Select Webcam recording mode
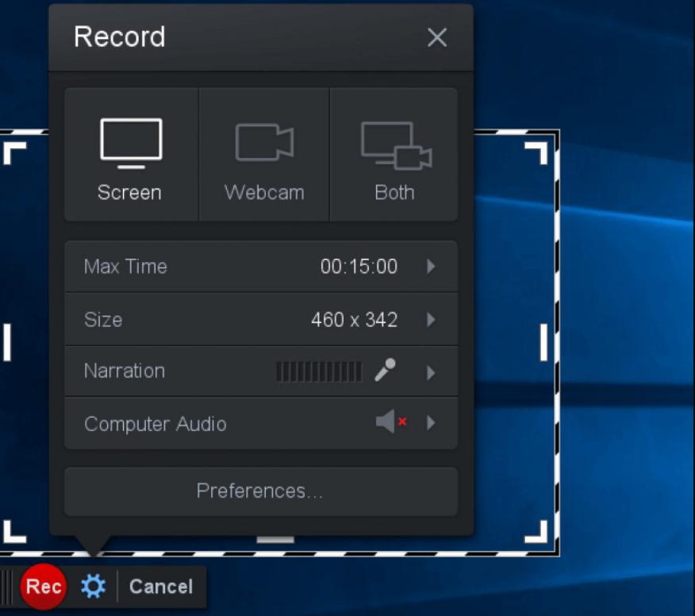Screen dimensions: 695x616 [264, 154]
